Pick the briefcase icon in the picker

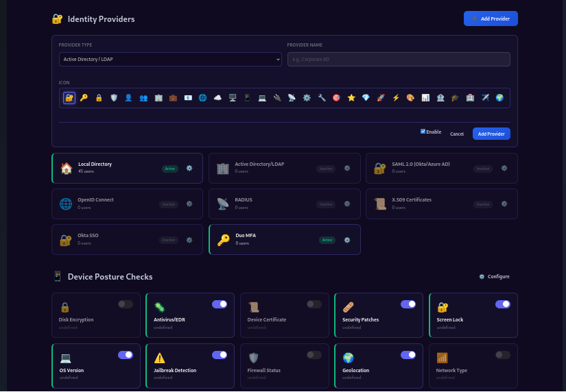tap(173, 98)
